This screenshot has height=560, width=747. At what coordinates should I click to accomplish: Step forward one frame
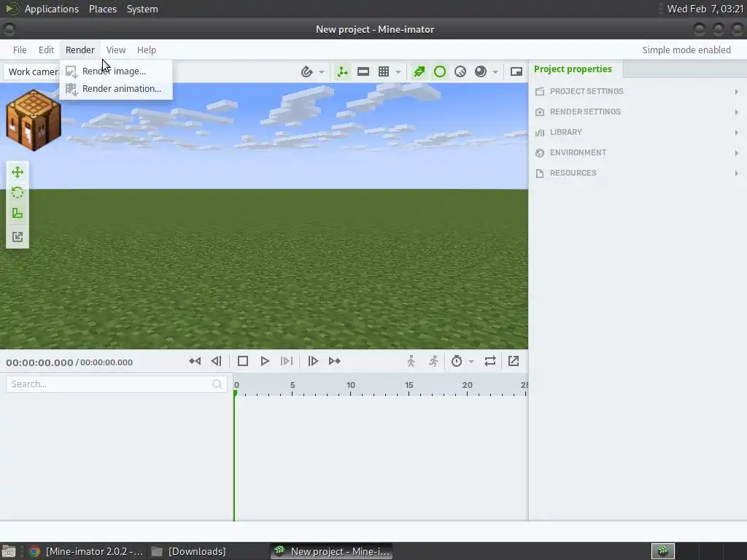313,361
